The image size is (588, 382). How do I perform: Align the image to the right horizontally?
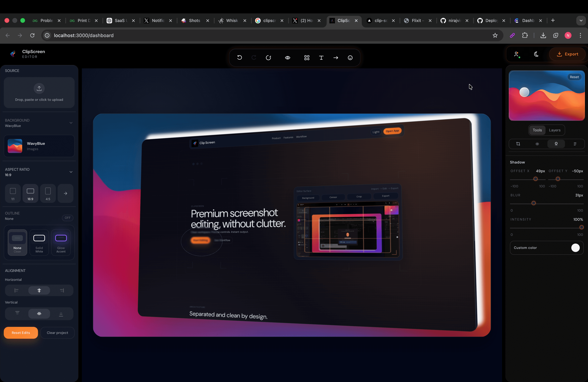pos(62,290)
